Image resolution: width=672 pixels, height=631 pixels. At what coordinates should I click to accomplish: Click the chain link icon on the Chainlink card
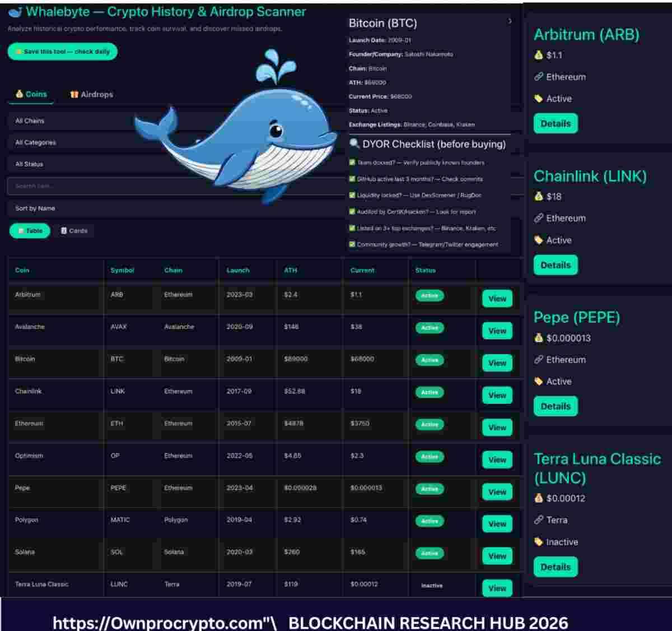tap(539, 218)
